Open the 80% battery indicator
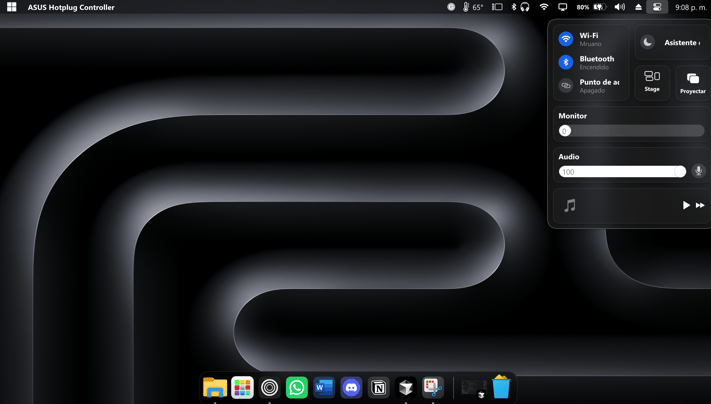This screenshot has width=711, height=404. tap(592, 7)
